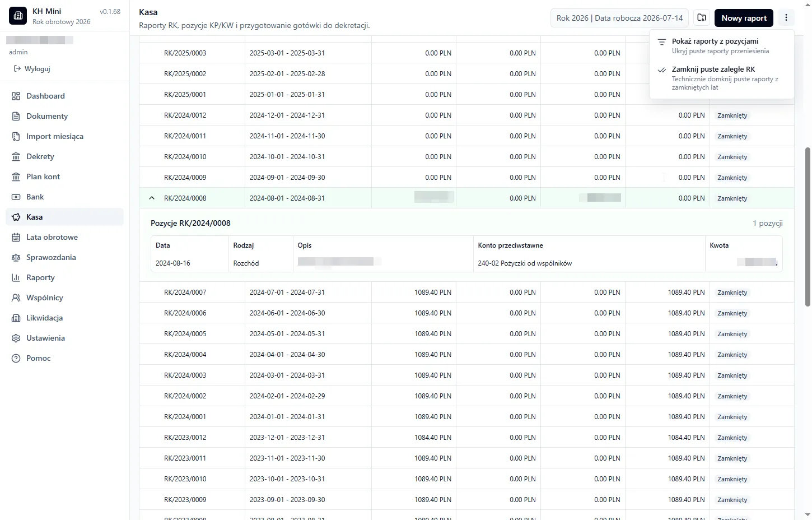Open Dashboard from the sidebar

click(64, 96)
